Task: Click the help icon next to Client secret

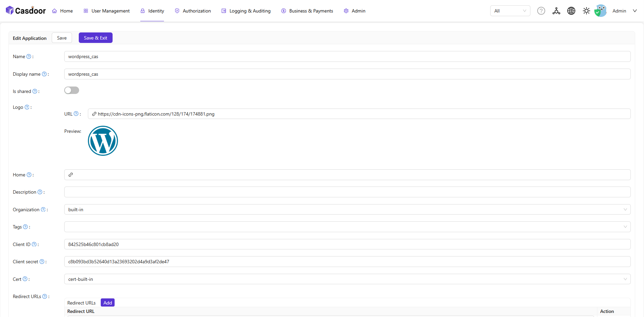Action: [x=42, y=262]
